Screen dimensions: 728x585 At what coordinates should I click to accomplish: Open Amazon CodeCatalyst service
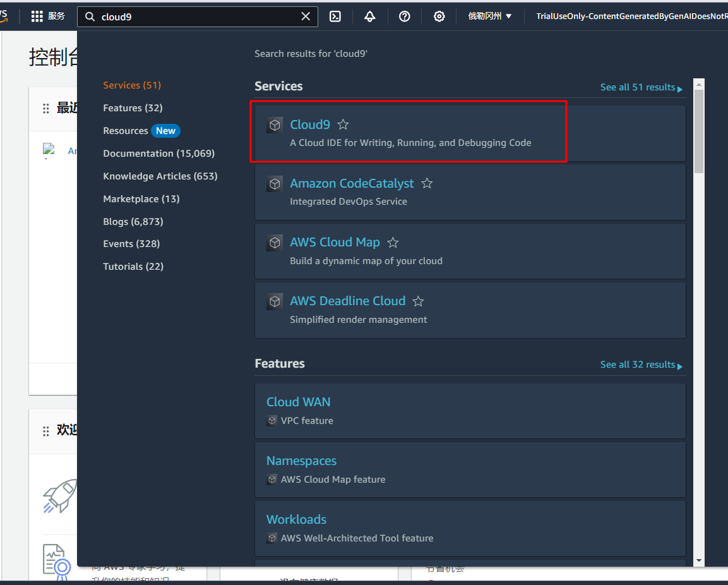(x=352, y=184)
